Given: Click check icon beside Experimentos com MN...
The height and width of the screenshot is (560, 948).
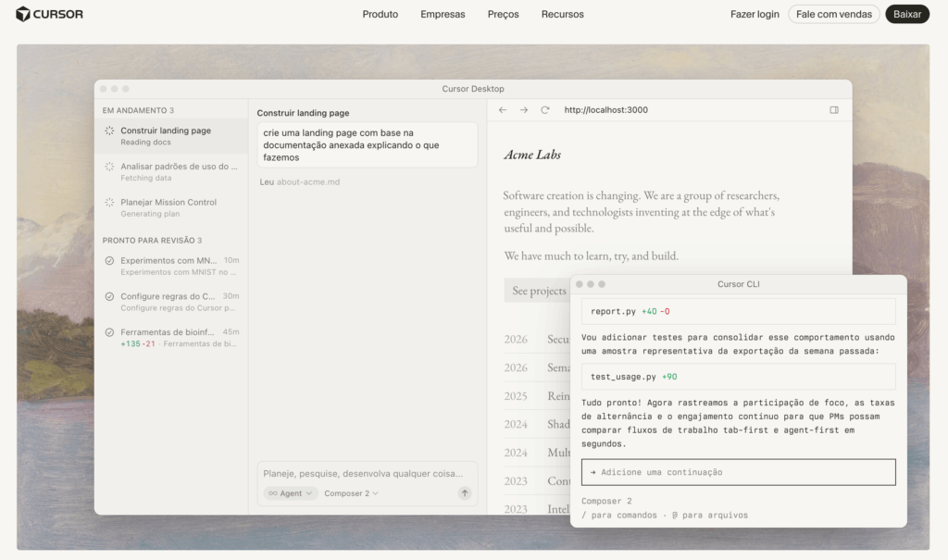Looking at the screenshot, I should (109, 261).
